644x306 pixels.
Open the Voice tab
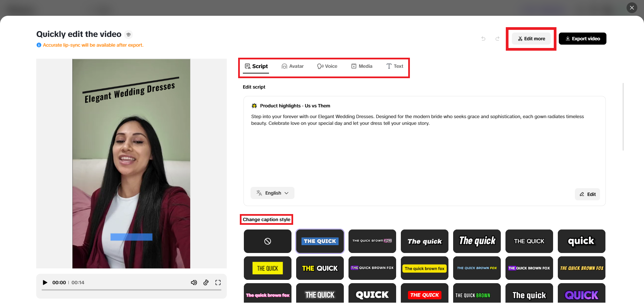coord(327,66)
